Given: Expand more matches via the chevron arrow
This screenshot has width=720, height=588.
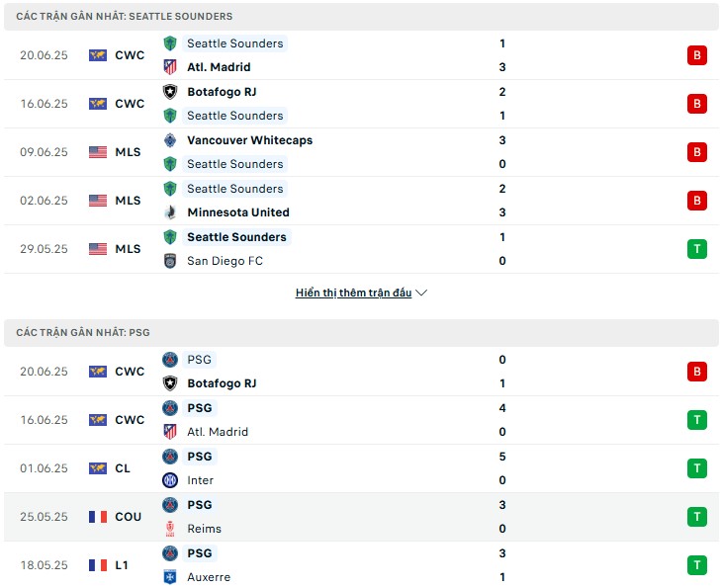Looking at the screenshot, I should [x=421, y=293].
